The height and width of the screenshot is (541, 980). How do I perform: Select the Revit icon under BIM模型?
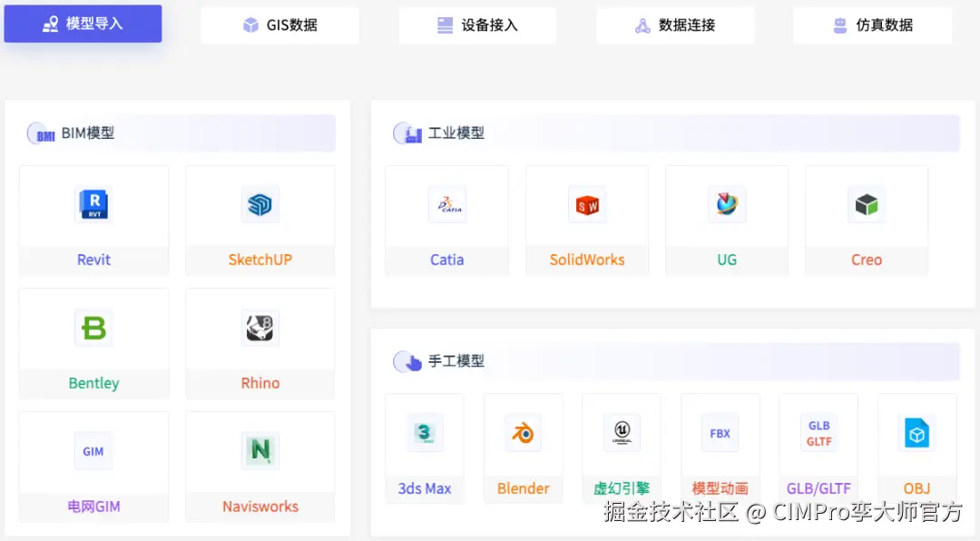pos(93,204)
